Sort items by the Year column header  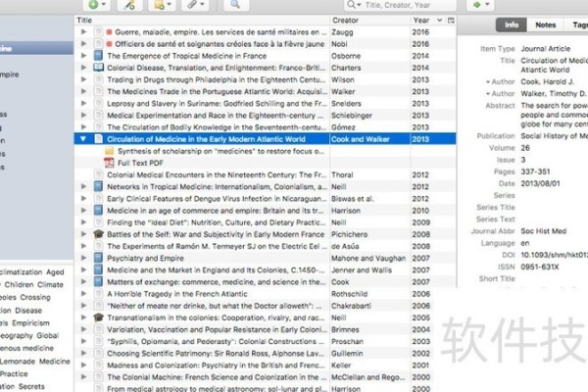click(x=427, y=21)
